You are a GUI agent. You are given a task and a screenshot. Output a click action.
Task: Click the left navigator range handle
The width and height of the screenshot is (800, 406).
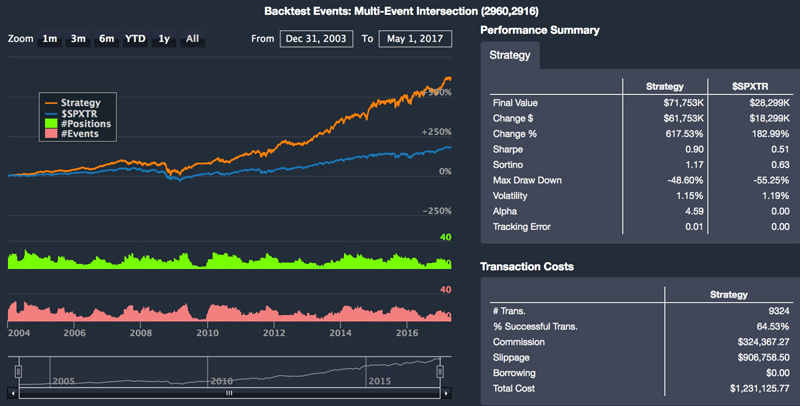18,371
